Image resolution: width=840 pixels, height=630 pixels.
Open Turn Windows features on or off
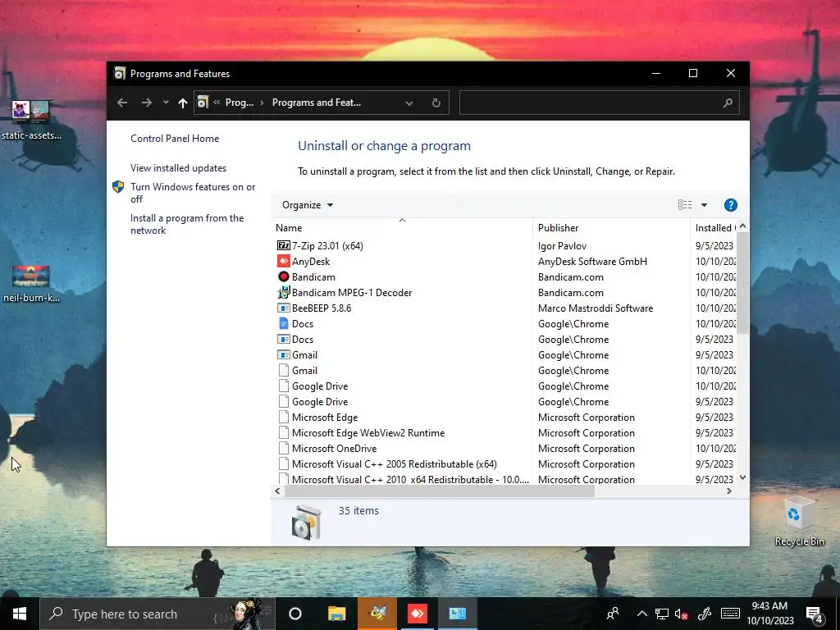coord(193,193)
